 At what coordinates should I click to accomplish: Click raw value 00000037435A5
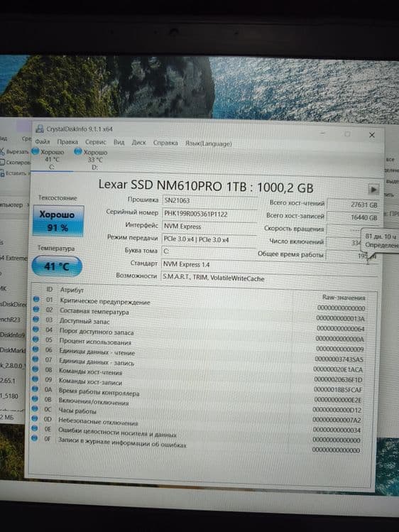339,359
